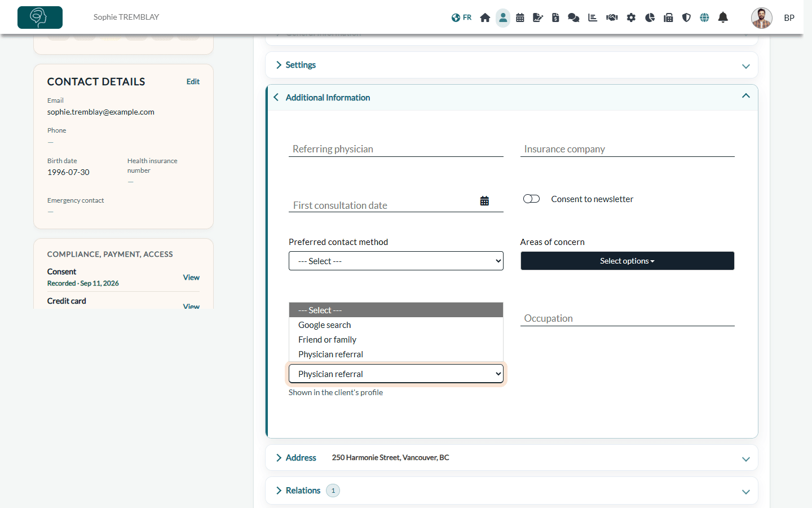812x508 pixels.
Task: Open the notes pen-and-document icon
Action: (538, 17)
